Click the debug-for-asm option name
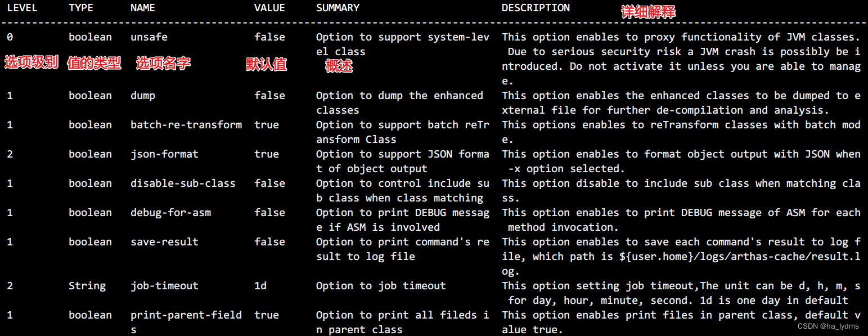Screen dimensions: 868x336 [x=170, y=213]
